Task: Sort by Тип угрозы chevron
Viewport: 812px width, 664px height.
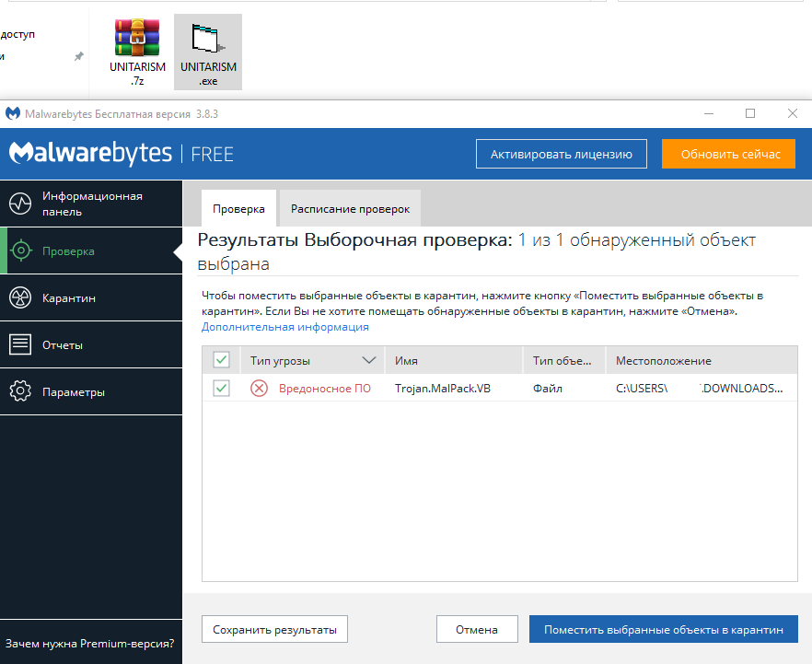Action: pyautogui.click(x=368, y=360)
